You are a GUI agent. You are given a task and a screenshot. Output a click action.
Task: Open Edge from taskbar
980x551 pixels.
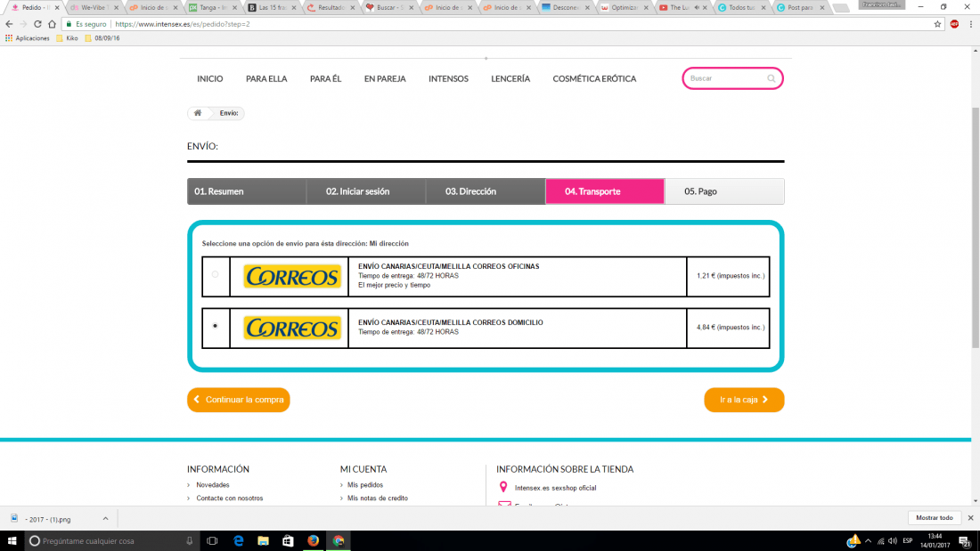[238, 541]
